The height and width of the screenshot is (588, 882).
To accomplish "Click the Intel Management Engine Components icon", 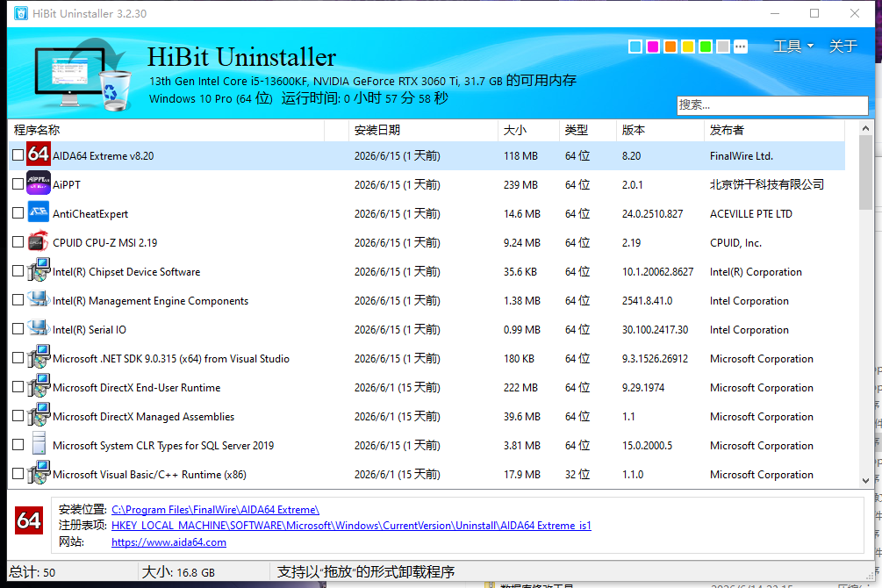I will [39, 300].
